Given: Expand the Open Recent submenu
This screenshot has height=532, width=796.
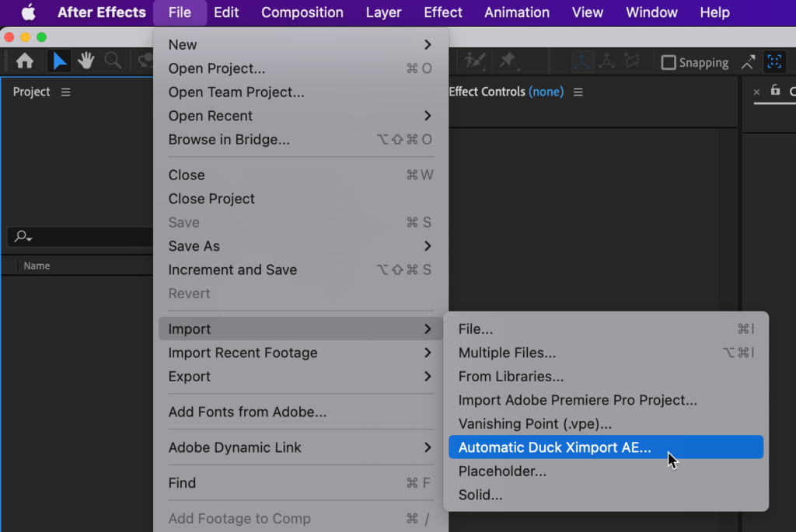Looking at the screenshot, I should point(211,116).
